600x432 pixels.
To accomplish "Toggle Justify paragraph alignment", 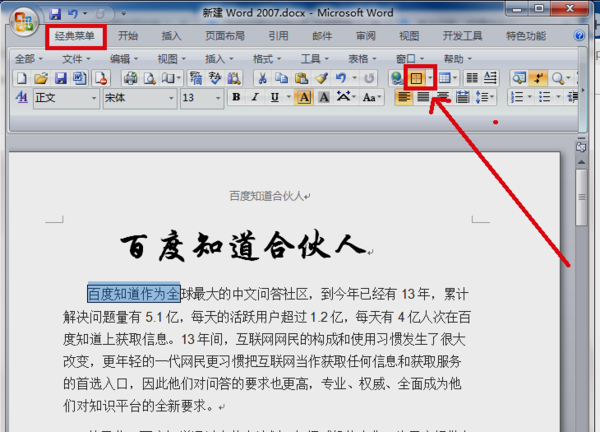I will (423, 98).
